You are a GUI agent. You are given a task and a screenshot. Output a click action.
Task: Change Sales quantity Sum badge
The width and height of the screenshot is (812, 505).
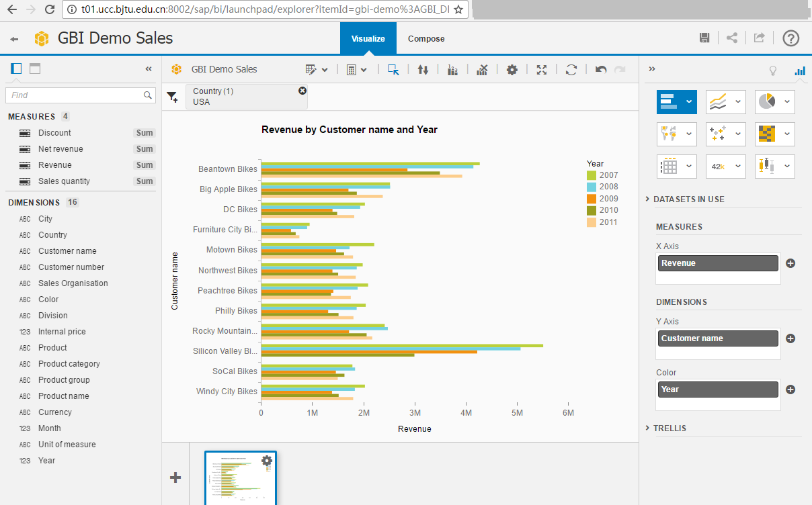(145, 181)
